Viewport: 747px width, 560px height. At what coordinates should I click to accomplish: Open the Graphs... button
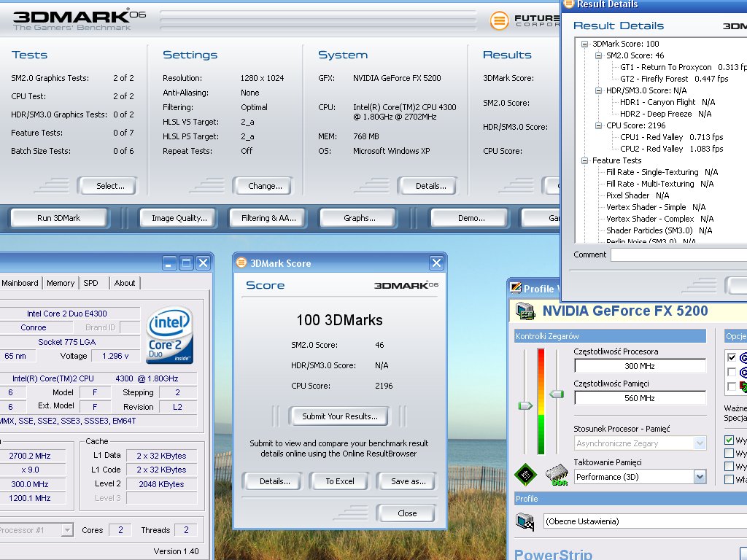359,218
